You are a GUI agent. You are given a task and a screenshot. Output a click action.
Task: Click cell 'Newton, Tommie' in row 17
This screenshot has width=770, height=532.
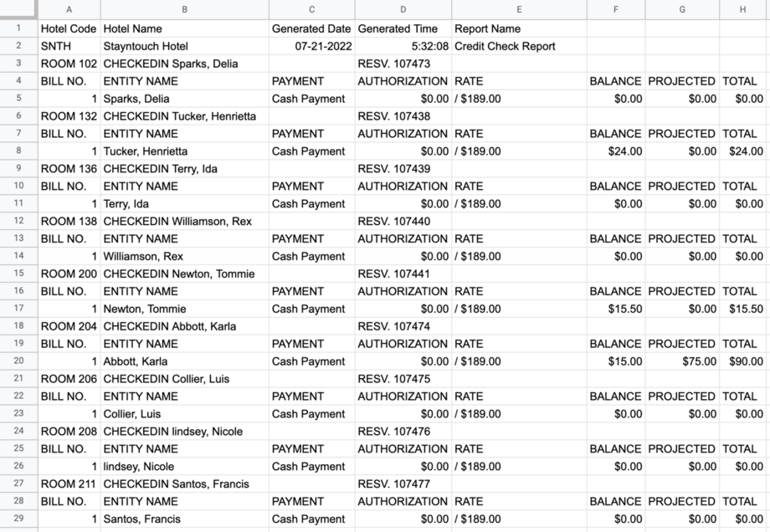[185, 309]
